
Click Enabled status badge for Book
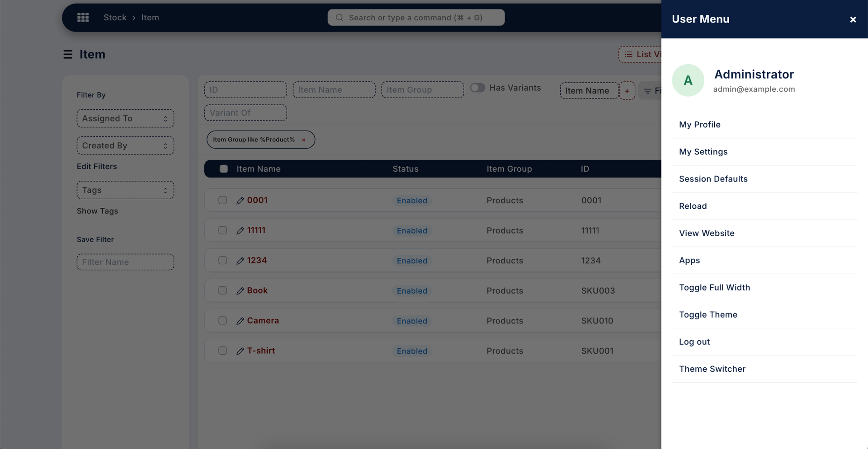click(412, 291)
